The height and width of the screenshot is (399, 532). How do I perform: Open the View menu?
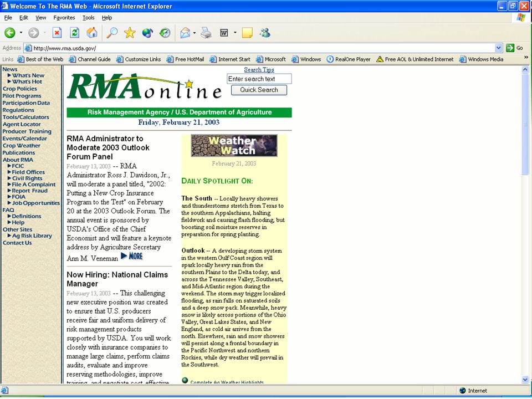click(40, 18)
